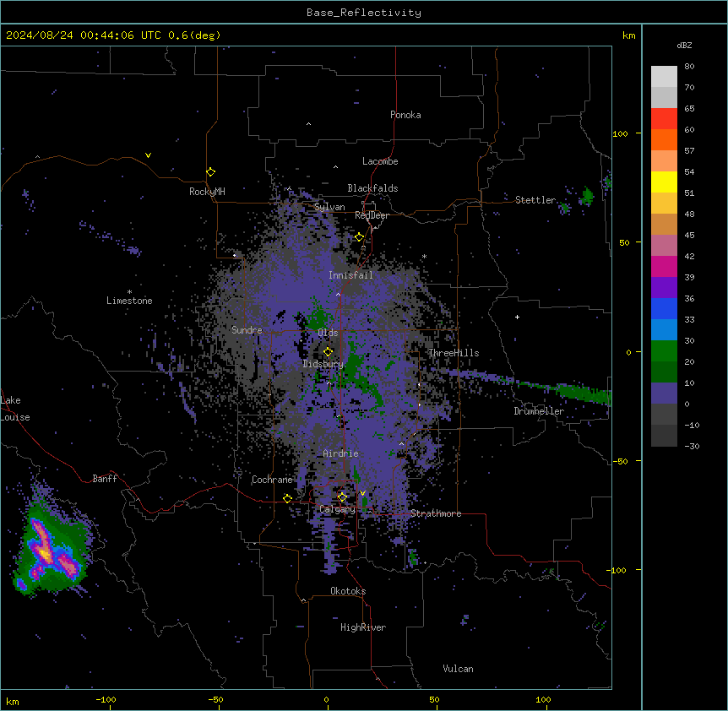Click the yellow 54 dBZ legend swatch
This screenshot has height=711, width=728.
click(x=664, y=182)
